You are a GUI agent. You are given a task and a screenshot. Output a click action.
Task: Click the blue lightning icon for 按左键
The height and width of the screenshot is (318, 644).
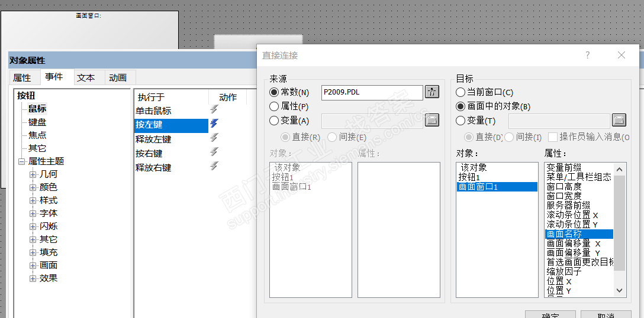214,124
